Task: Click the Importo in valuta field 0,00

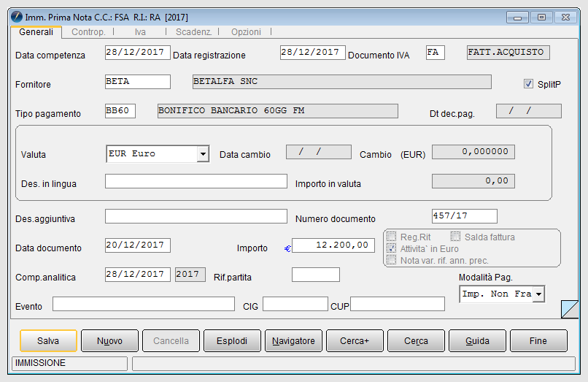Action: coord(473,181)
